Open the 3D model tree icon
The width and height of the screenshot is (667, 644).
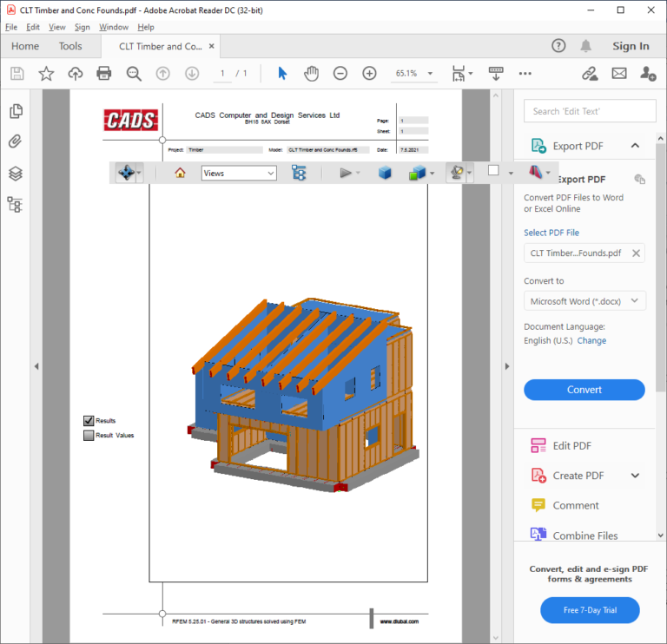click(x=299, y=173)
